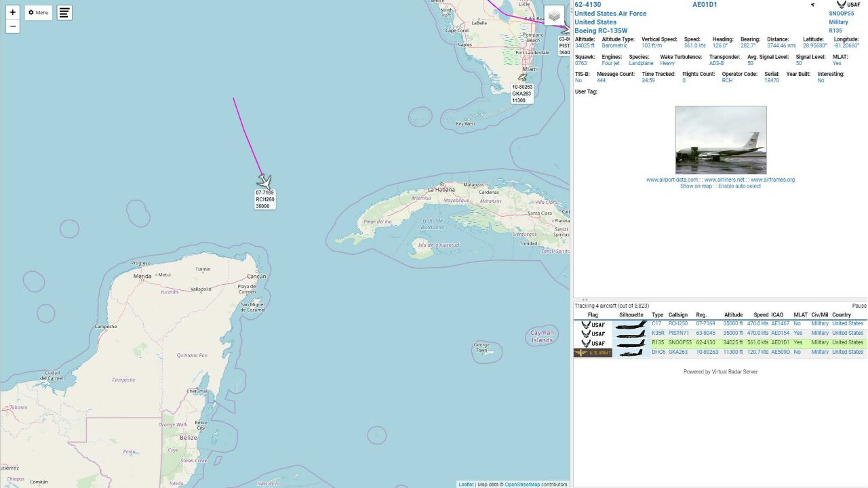Image resolution: width=868 pixels, height=488 pixels.
Task: Click C17 silhouette in RCH250 row
Action: coord(631,325)
